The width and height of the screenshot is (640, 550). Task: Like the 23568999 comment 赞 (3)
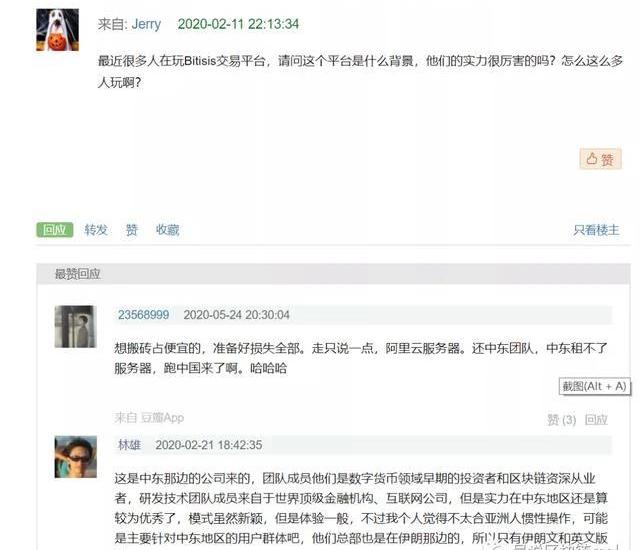coord(561,419)
